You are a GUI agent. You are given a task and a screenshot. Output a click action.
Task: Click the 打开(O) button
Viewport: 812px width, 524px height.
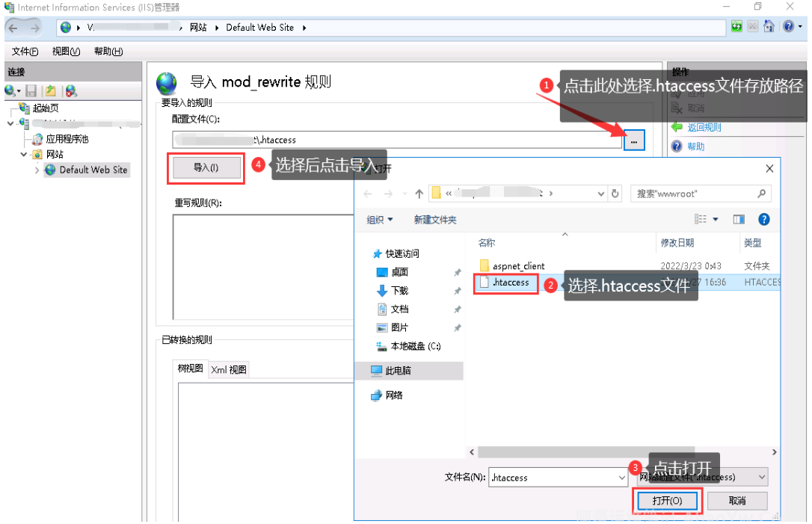[x=666, y=500]
